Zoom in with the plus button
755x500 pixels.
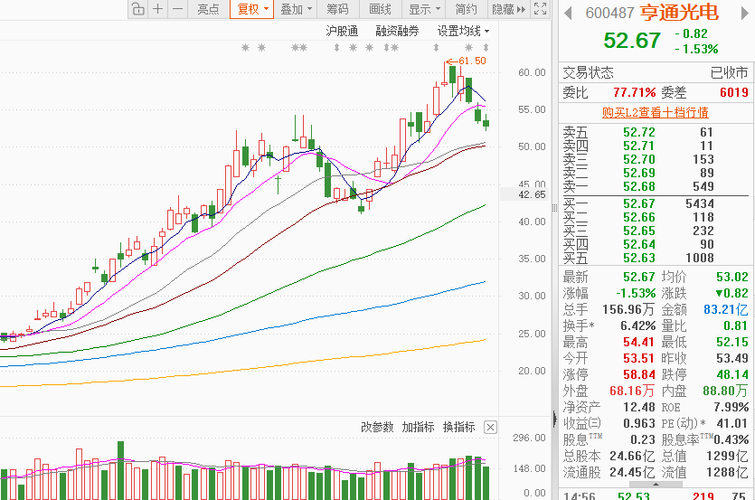click(158, 9)
